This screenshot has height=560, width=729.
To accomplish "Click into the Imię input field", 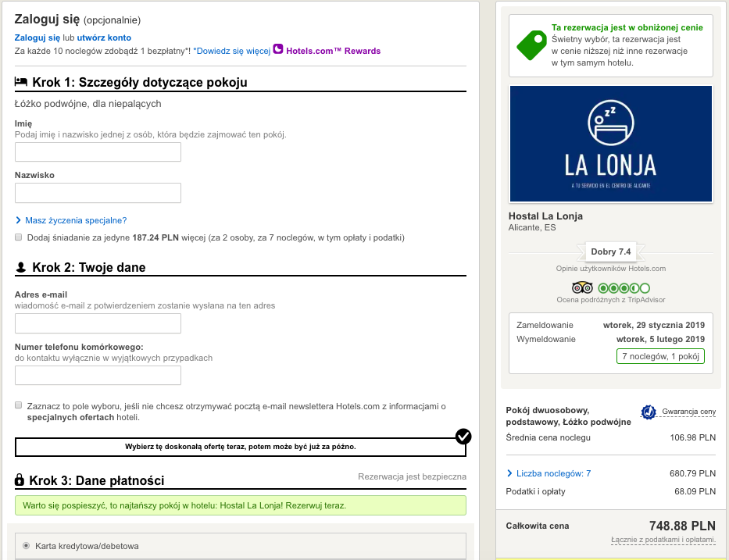I will pyautogui.click(x=98, y=152).
